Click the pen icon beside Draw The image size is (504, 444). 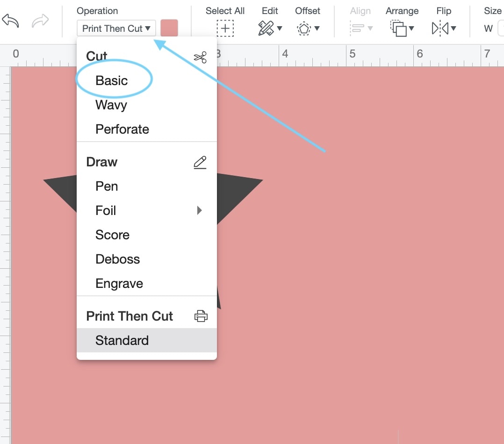[x=200, y=162]
